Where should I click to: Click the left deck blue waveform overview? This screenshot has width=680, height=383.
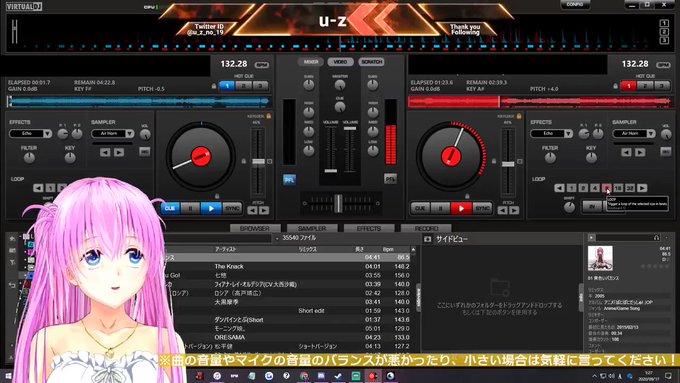tap(139, 102)
